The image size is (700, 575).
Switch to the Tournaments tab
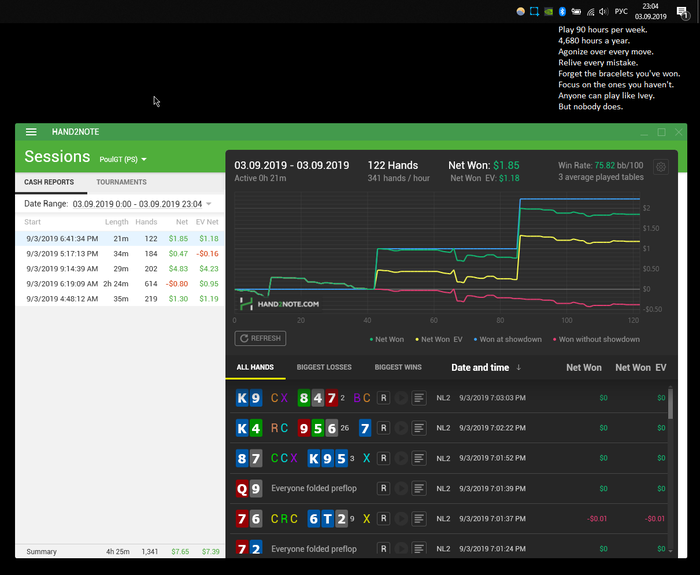(x=121, y=182)
